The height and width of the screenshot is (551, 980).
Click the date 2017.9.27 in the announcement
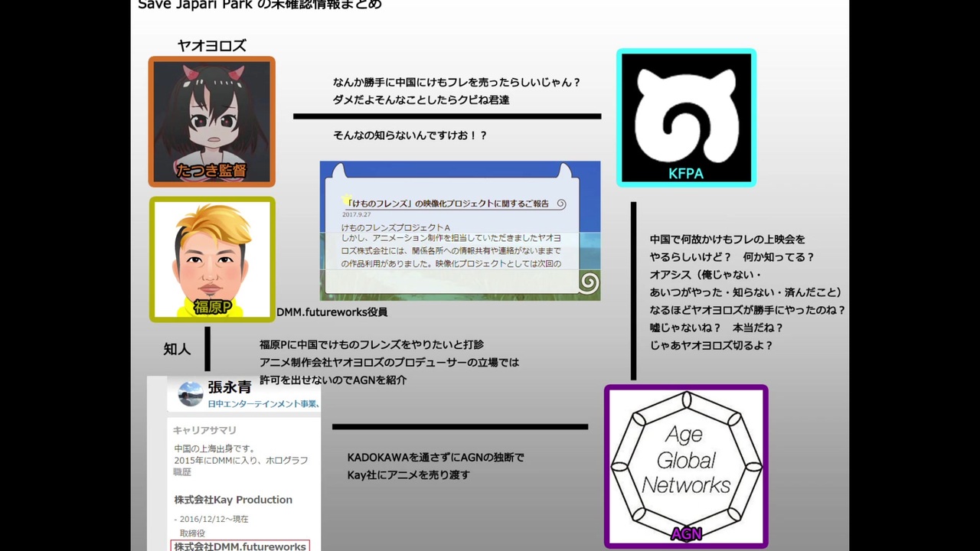coord(356,215)
